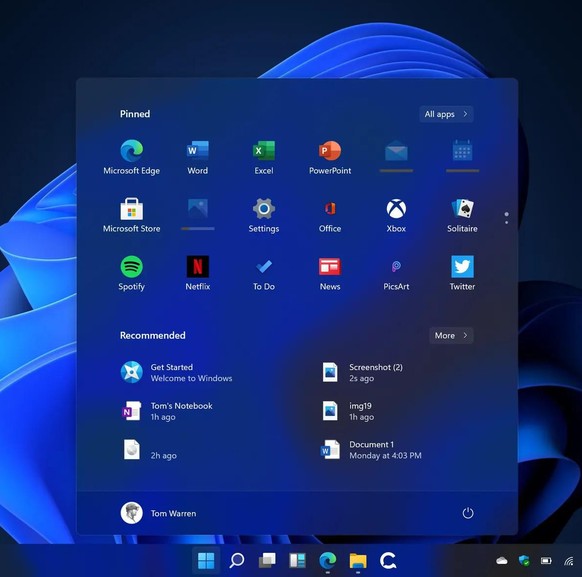The width and height of the screenshot is (582, 577).
Task: Click the Pinned section heading
Action: coord(135,114)
